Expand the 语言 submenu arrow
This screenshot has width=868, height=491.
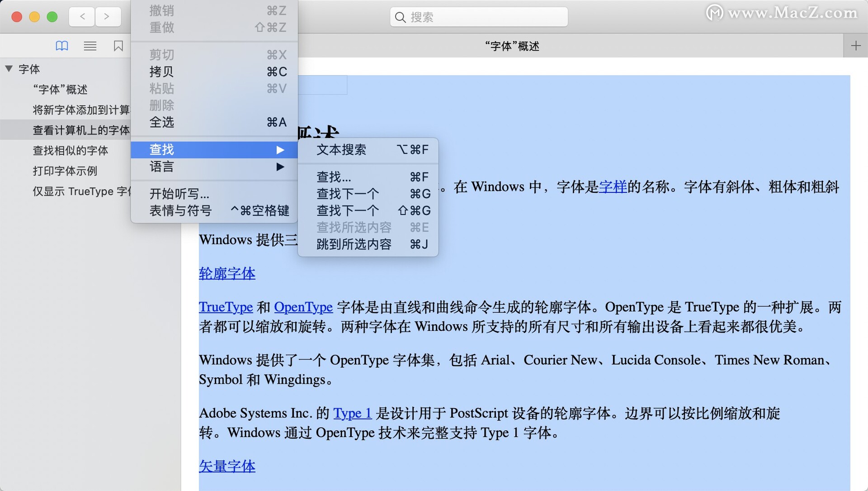[280, 167]
